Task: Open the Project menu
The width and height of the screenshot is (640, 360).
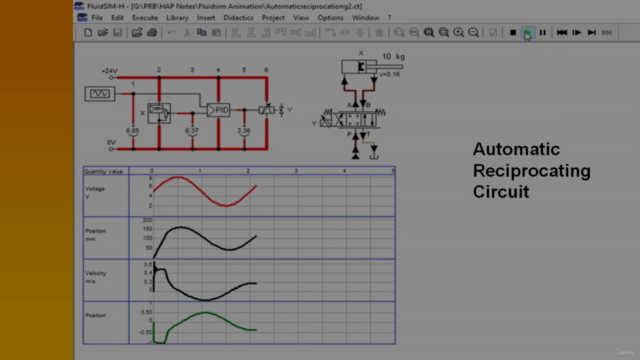Action: pos(273,18)
